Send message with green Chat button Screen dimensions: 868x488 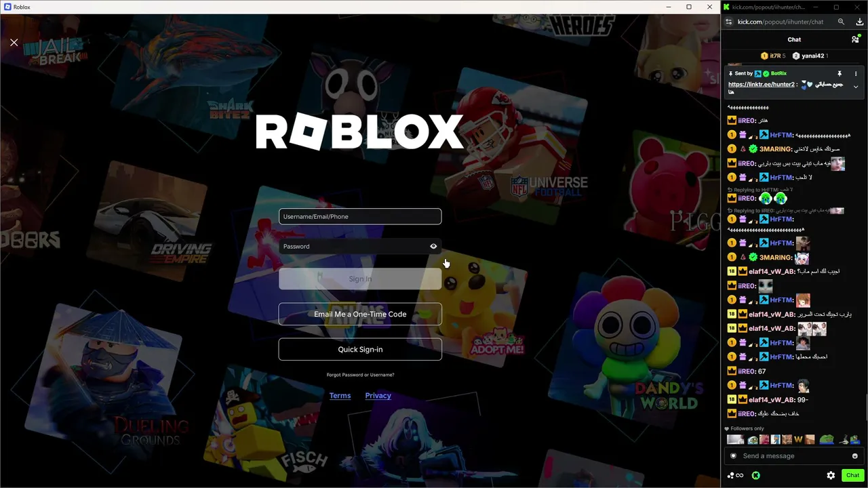click(x=852, y=476)
